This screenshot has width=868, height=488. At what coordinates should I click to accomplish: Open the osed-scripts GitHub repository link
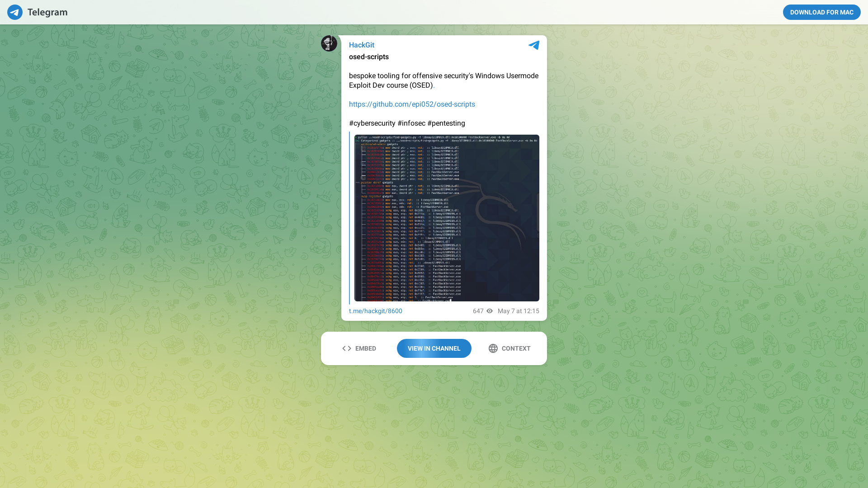[x=412, y=103]
